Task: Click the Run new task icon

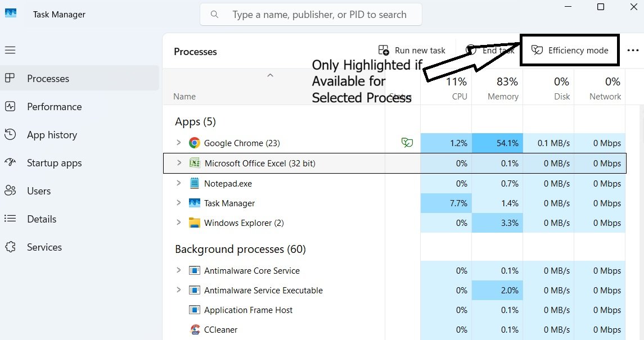Action: pos(384,50)
